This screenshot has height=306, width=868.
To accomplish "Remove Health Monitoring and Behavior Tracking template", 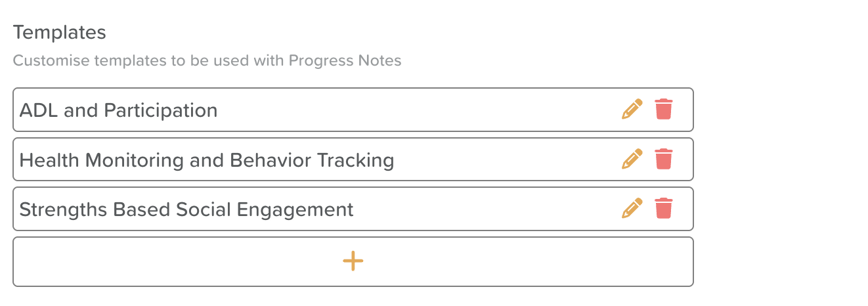I will (x=664, y=159).
